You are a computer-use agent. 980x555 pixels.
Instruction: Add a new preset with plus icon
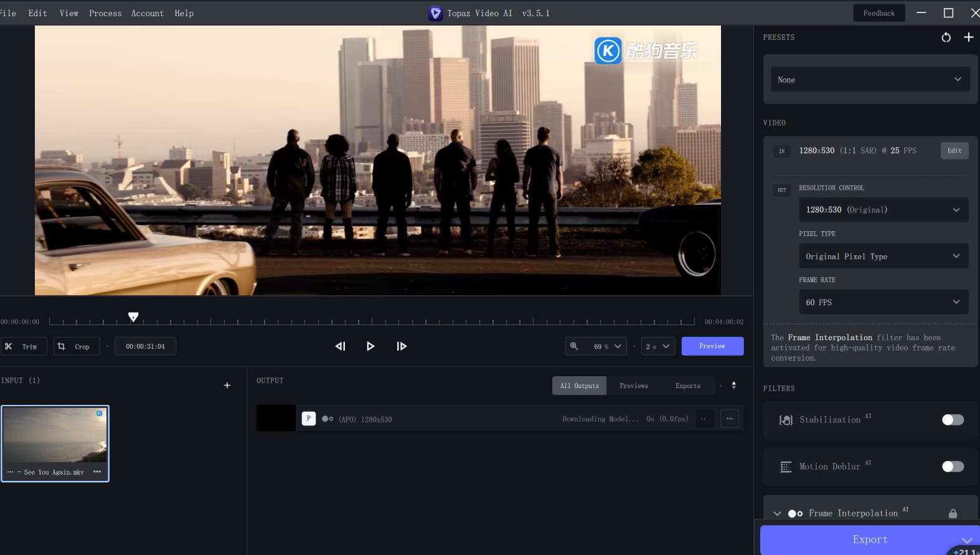[x=968, y=37]
